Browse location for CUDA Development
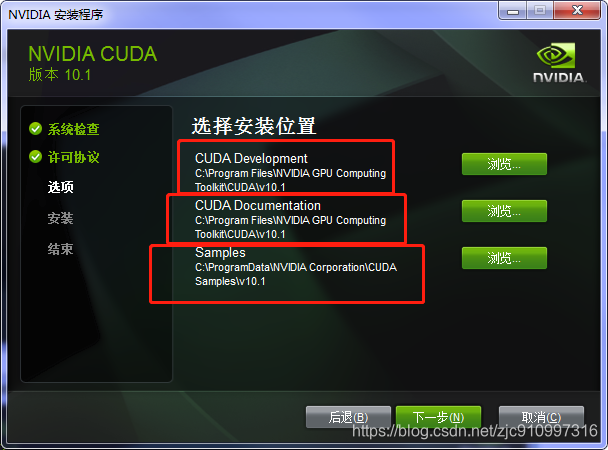This screenshot has height=450, width=608. tap(504, 164)
